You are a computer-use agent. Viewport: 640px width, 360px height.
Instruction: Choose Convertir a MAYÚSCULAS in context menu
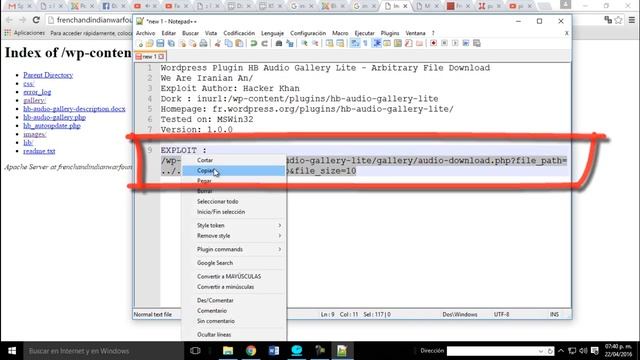(x=233, y=276)
